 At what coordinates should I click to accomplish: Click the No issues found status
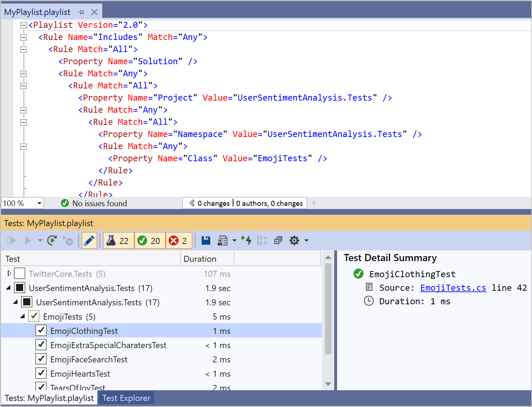[94, 203]
